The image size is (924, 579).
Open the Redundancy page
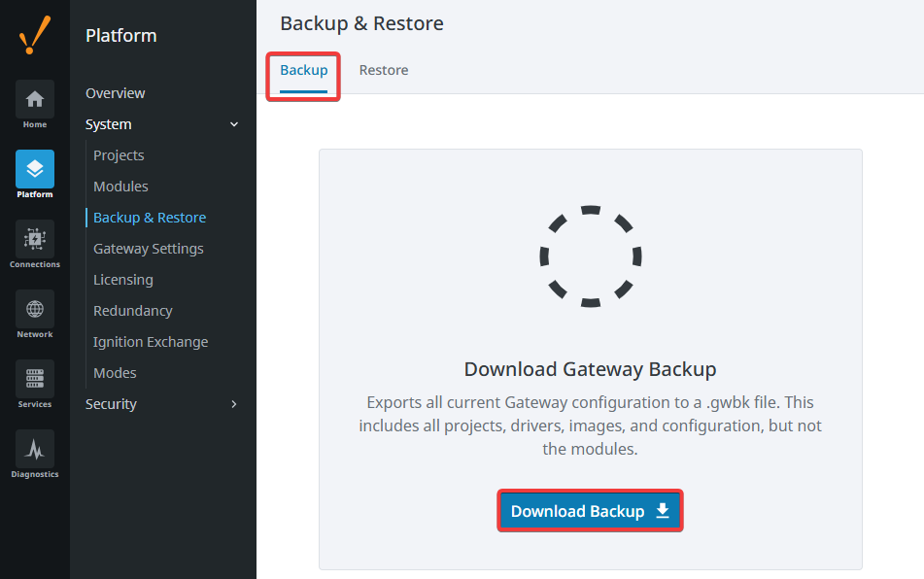point(132,311)
